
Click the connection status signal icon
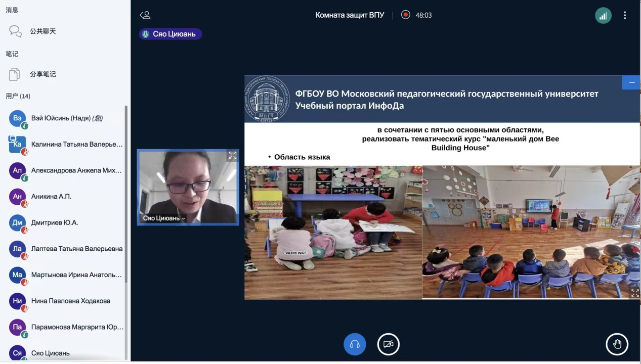603,15
